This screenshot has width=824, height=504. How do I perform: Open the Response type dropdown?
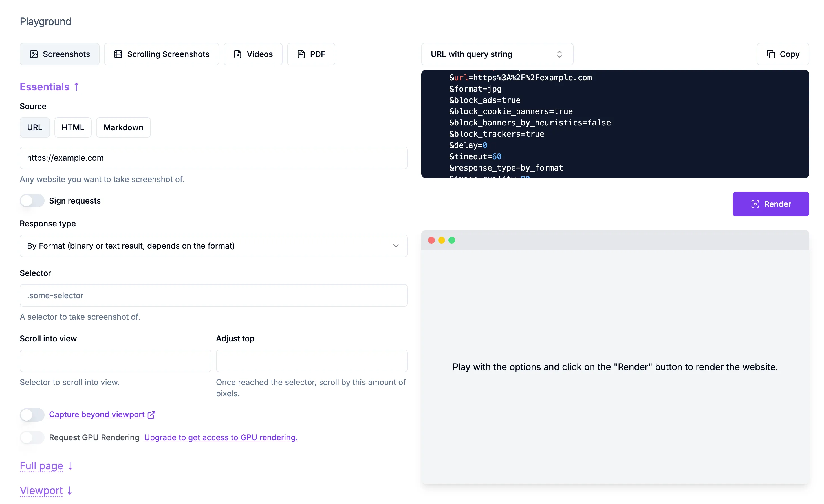click(x=213, y=246)
